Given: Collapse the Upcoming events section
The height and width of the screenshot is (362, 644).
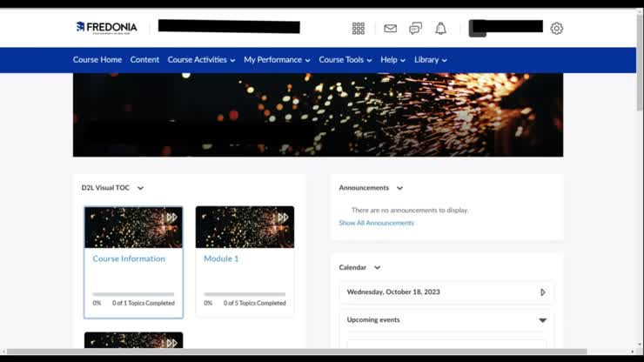Looking at the screenshot, I should pos(542,320).
